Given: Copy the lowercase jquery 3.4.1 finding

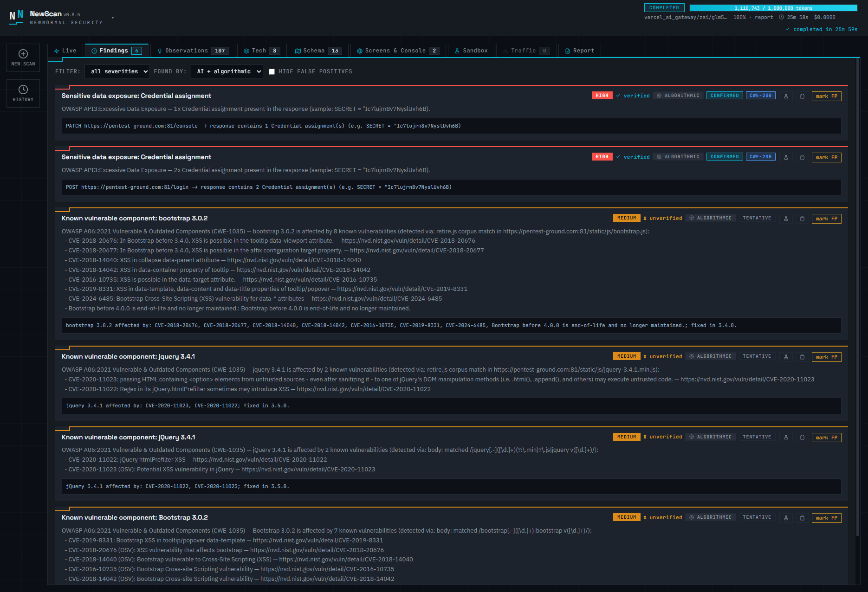Looking at the screenshot, I should 802,357.
